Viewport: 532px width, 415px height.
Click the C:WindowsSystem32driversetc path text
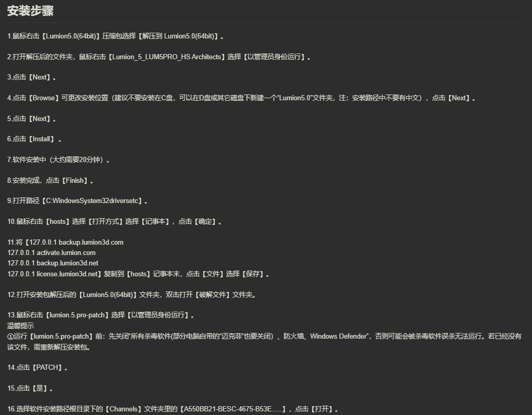92,201
